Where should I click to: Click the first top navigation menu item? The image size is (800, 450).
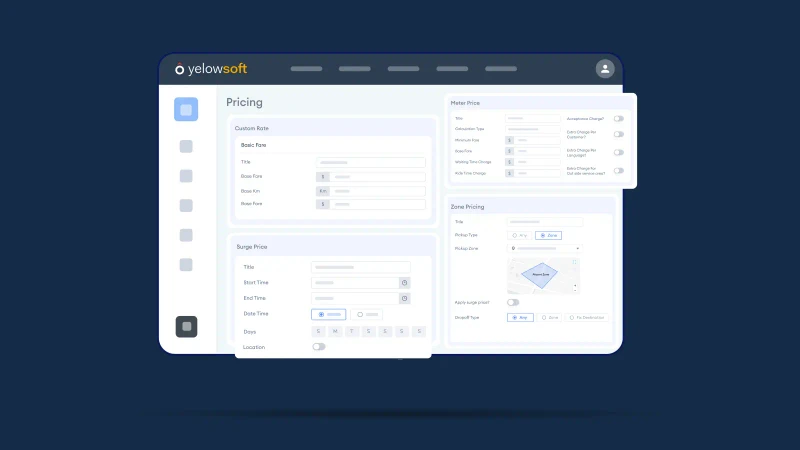coord(306,69)
